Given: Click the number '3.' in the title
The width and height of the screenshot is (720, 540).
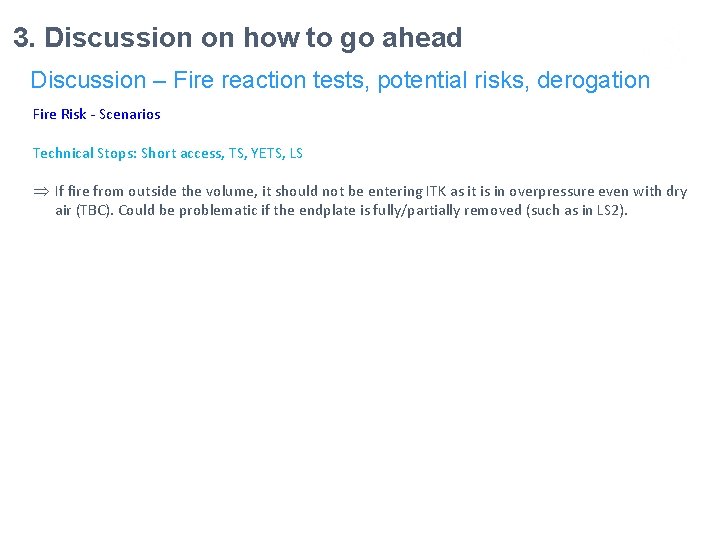Looking at the screenshot, I should pyautogui.click(x=24, y=38).
